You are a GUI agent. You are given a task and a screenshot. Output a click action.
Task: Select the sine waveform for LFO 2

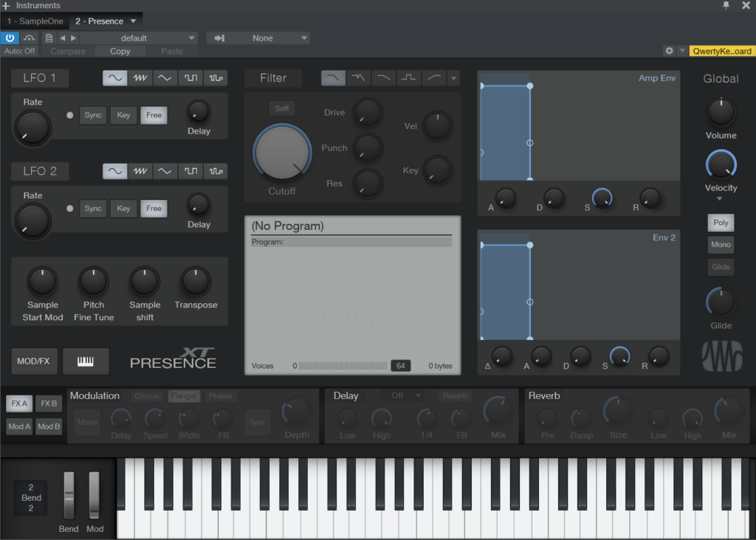114,171
